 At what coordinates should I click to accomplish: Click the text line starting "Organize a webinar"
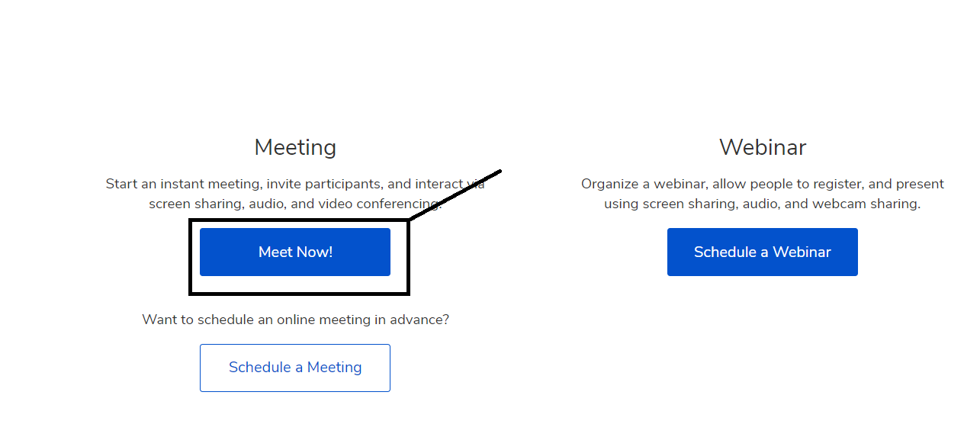pyautogui.click(x=762, y=184)
